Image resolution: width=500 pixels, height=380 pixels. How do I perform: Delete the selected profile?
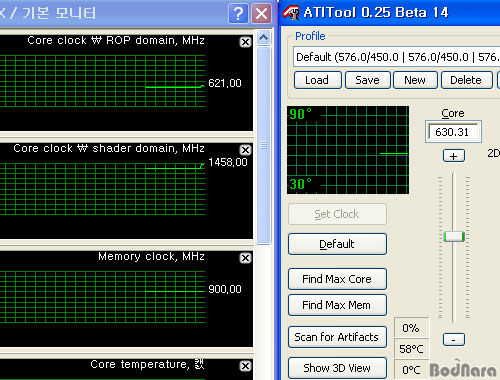tap(466, 80)
